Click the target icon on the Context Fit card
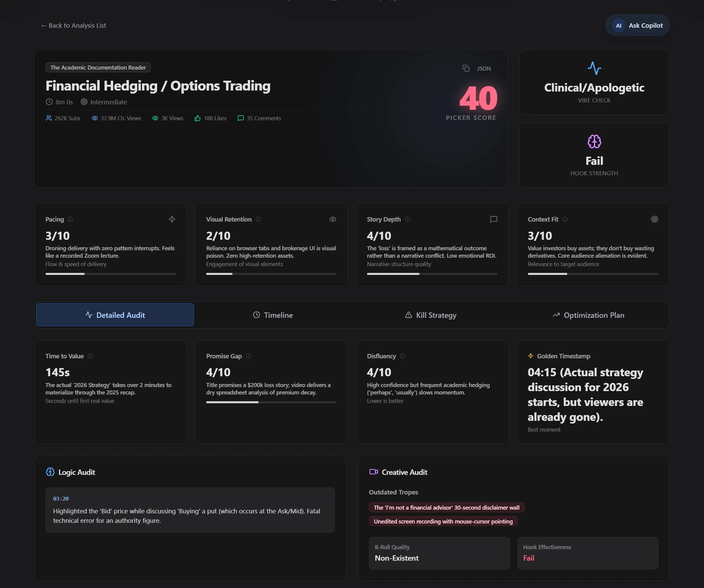This screenshot has height=588, width=704. [654, 219]
